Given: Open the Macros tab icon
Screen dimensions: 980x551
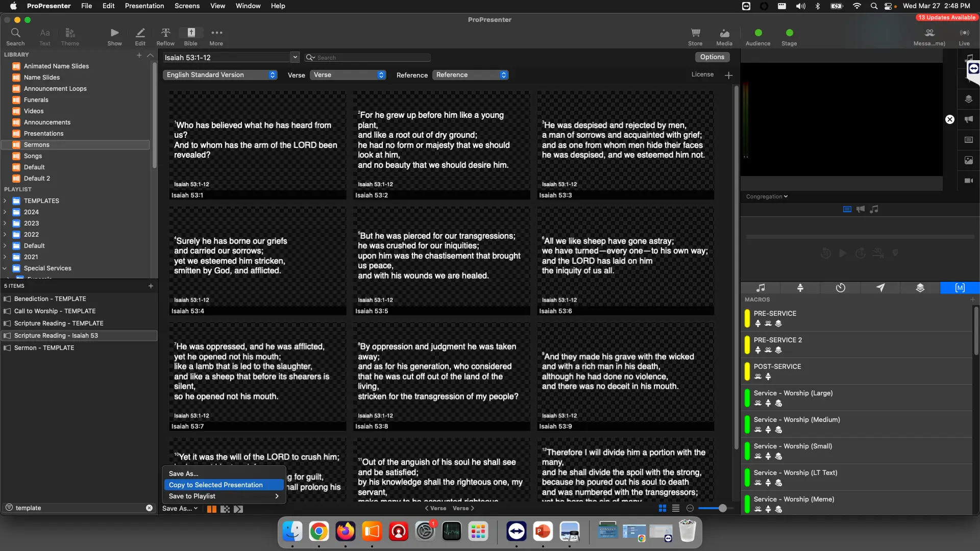Looking at the screenshot, I should [960, 288].
